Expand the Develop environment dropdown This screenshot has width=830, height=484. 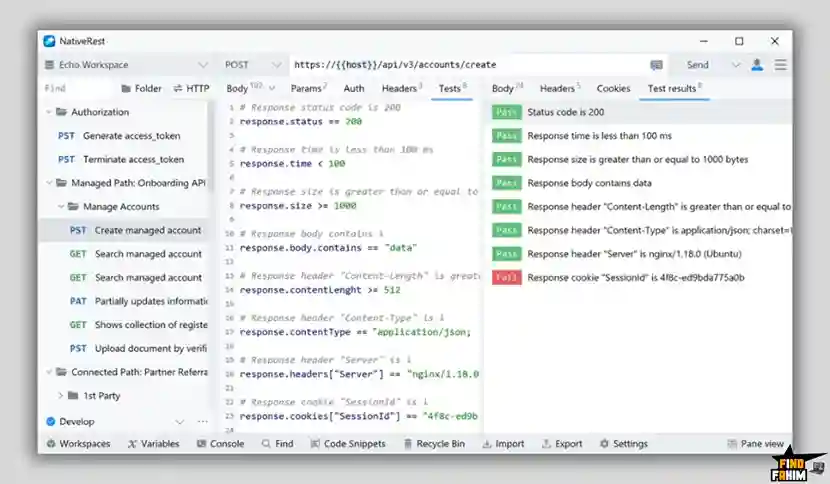[179, 422]
